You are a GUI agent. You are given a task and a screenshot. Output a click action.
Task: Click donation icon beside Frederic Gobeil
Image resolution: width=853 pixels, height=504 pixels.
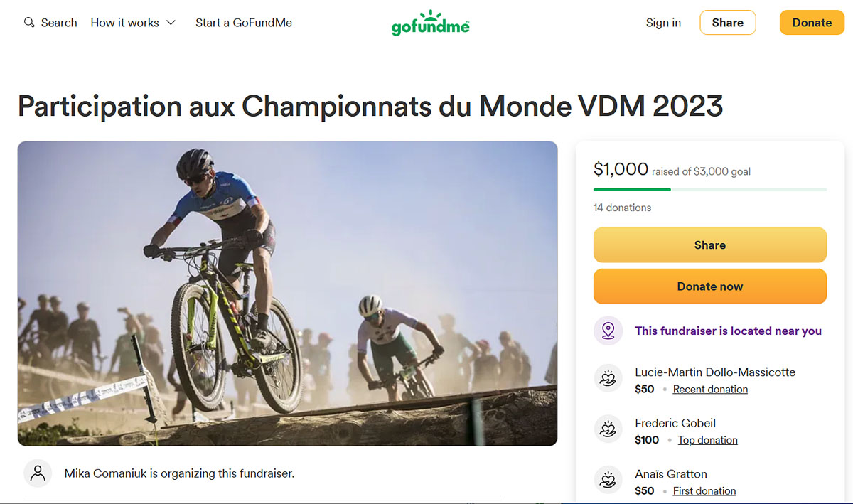(x=608, y=431)
